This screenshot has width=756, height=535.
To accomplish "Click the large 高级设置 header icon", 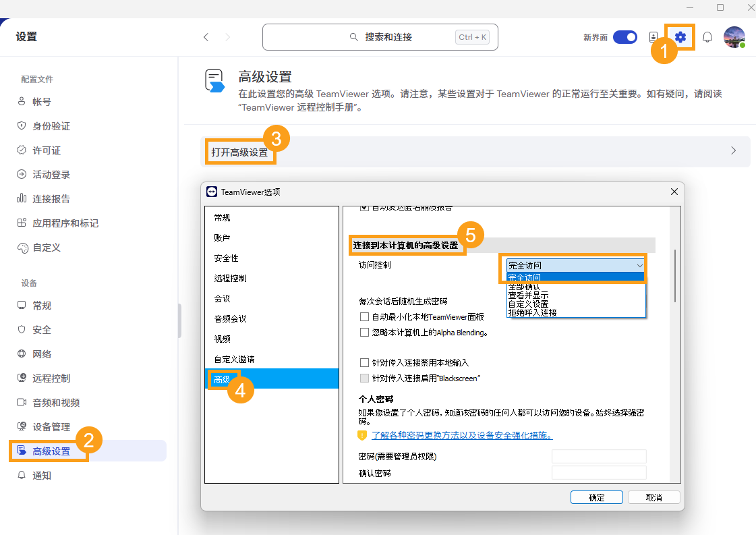I will point(214,80).
